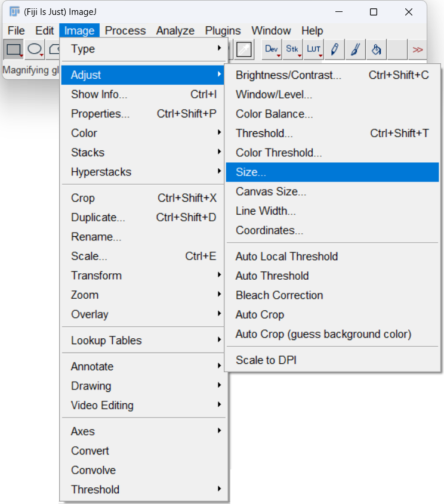
Task: Select the Pencil tool
Action: [x=334, y=50]
